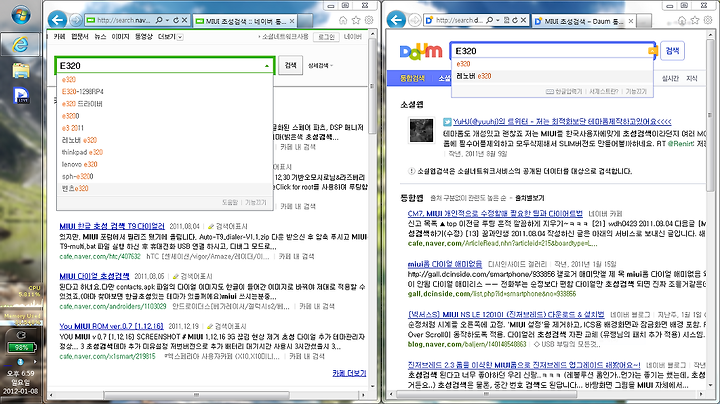Open the Windows Start orb
This screenshot has height=404, width=720.
click(21, 15)
